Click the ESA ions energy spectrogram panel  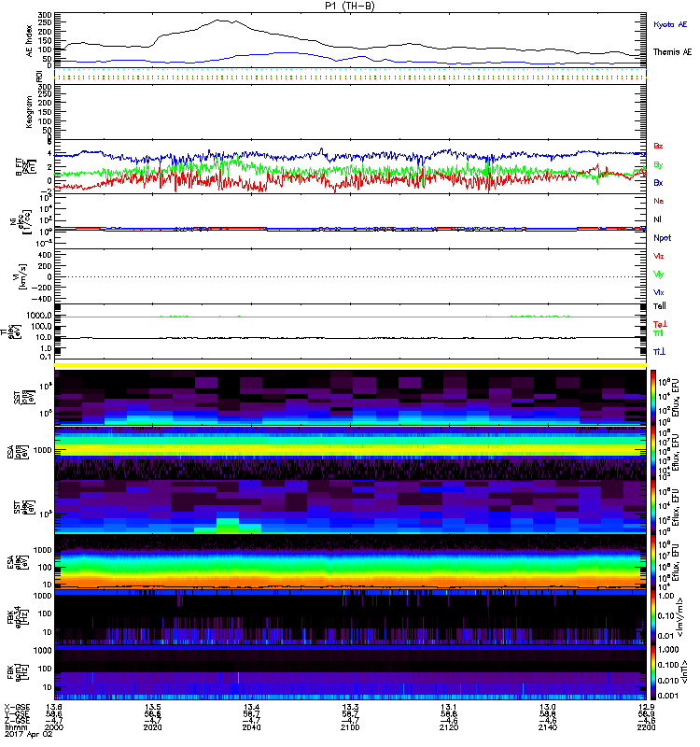click(350, 452)
